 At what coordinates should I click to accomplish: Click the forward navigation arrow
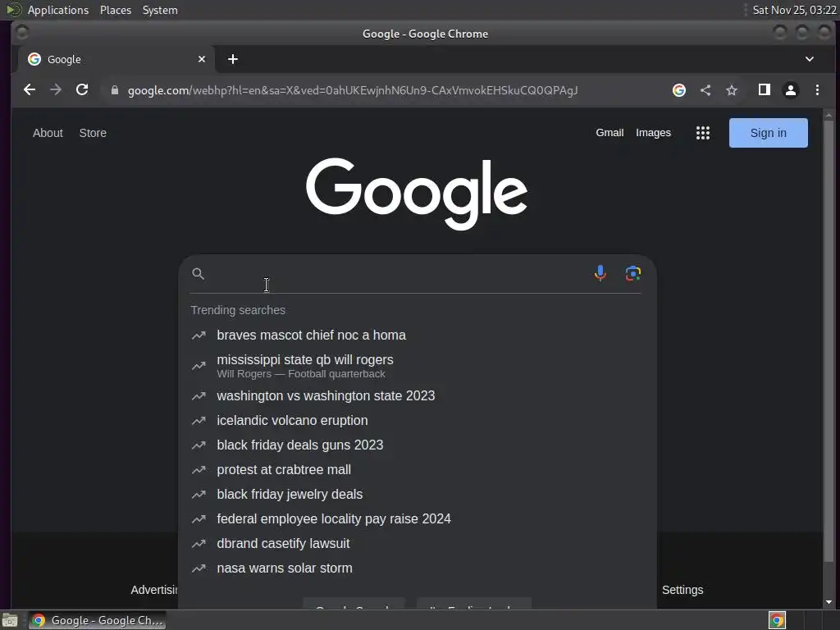coord(56,90)
